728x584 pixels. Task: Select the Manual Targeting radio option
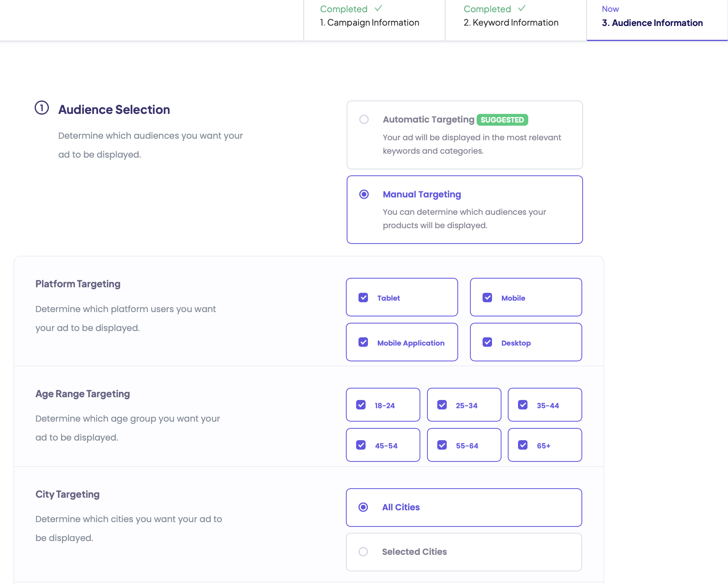coord(364,194)
